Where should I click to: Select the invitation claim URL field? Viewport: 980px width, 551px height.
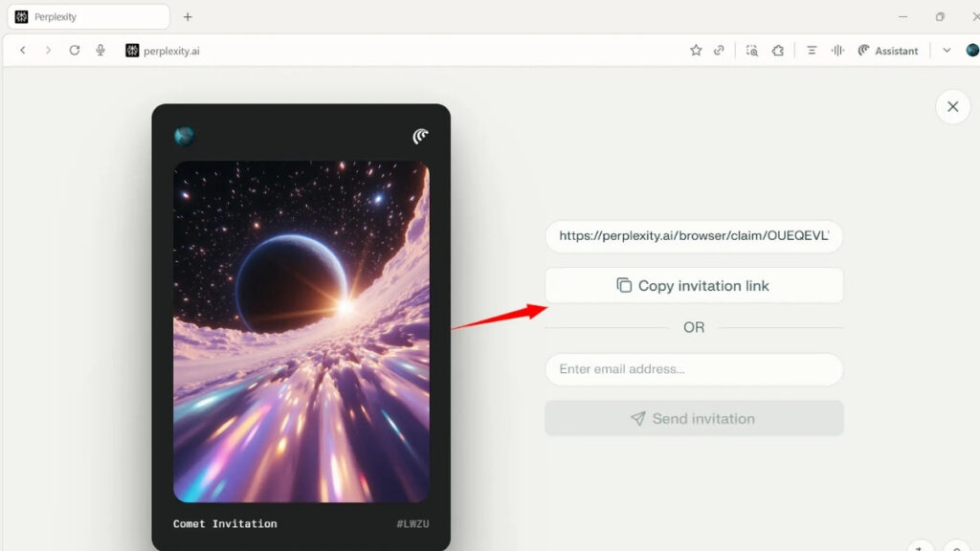point(694,236)
